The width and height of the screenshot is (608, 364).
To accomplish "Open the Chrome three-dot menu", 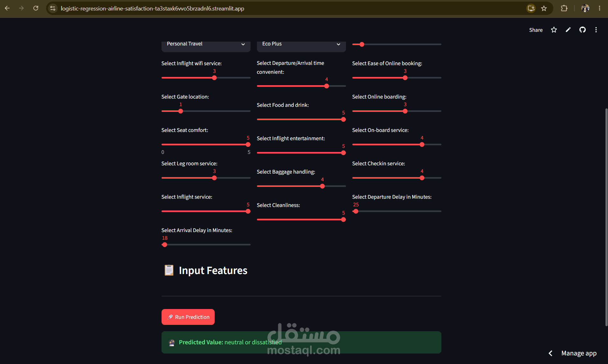I will coord(599,8).
